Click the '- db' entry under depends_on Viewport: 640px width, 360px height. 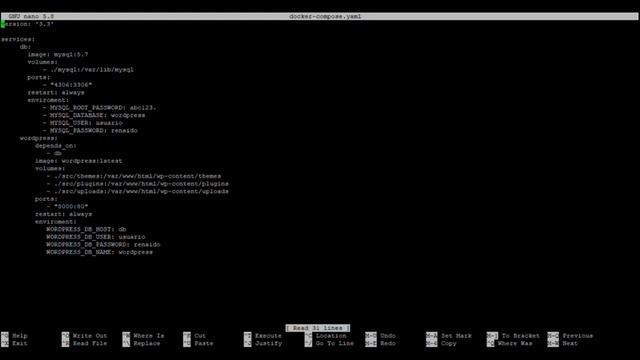click(x=54, y=153)
